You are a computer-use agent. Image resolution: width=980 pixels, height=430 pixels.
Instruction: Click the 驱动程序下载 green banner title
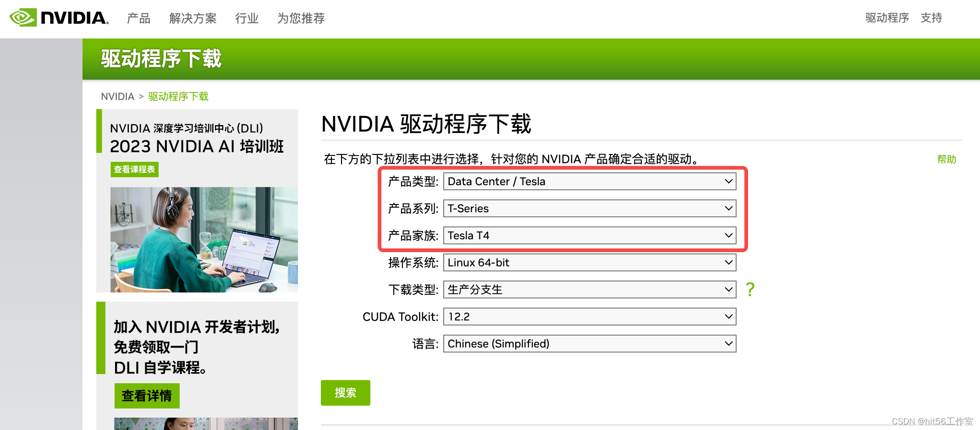point(161,59)
